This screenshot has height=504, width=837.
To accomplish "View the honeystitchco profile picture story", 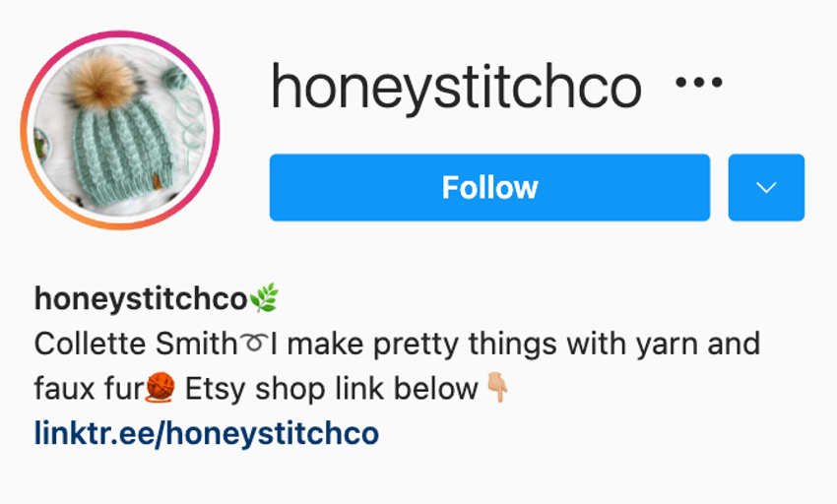I will [120, 130].
